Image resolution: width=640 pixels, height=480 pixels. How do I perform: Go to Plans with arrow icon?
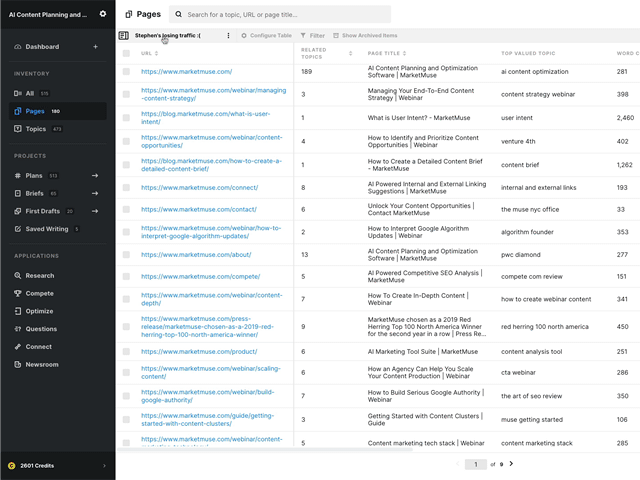tap(95, 176)
